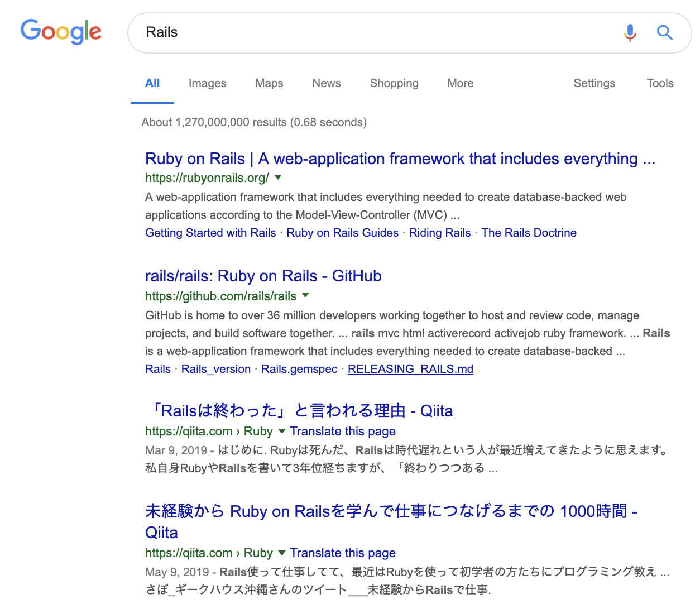The image size is (700, 604).
Task: Click Translate this page for the May 9 result
Action: point(343,553)
